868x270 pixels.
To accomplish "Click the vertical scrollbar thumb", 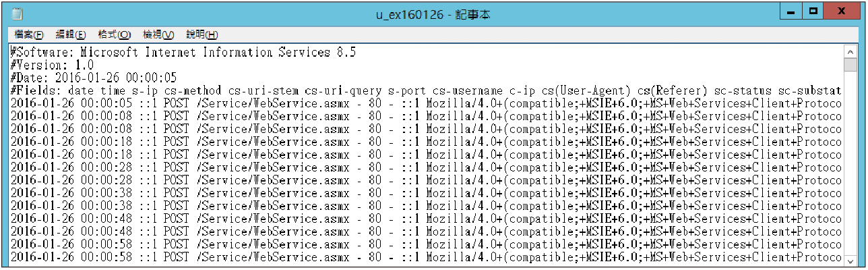I will pyautogui.click(x=850, y=64).
